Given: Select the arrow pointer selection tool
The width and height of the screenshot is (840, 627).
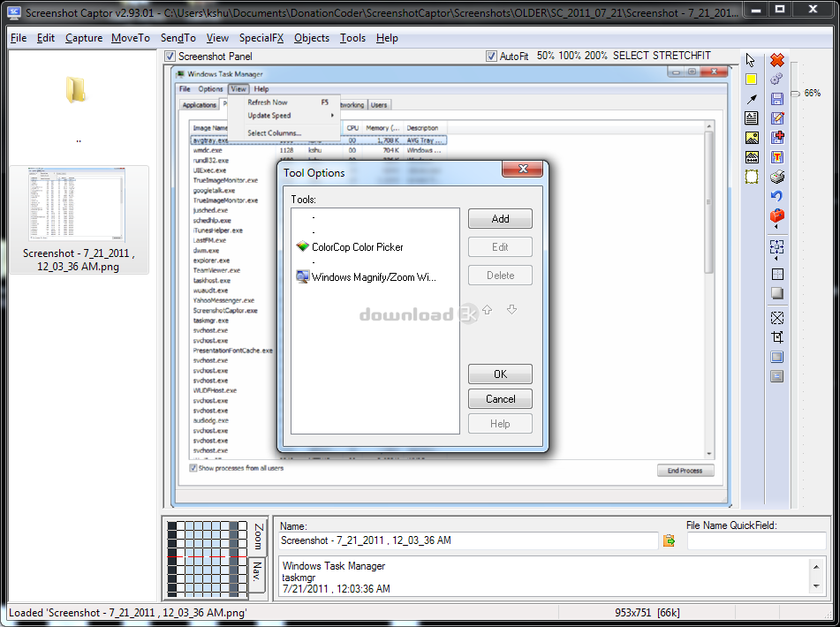Looking at the screenshot, I should [x=751, y=60].
